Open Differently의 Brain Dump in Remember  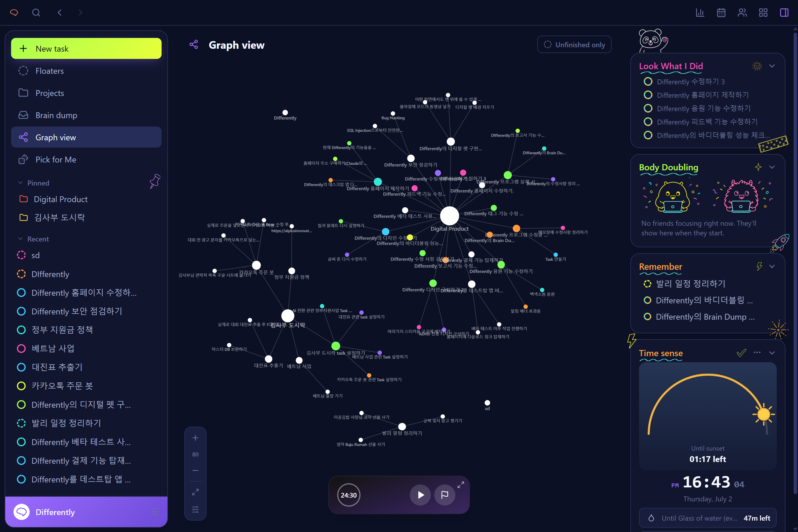coord(705,316)
